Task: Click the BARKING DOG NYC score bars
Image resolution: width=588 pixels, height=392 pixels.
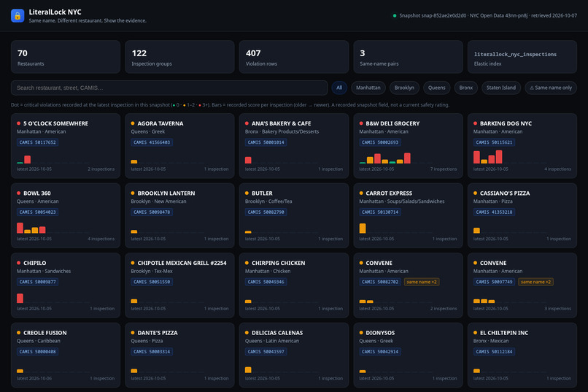Action: tap(487, 157)
